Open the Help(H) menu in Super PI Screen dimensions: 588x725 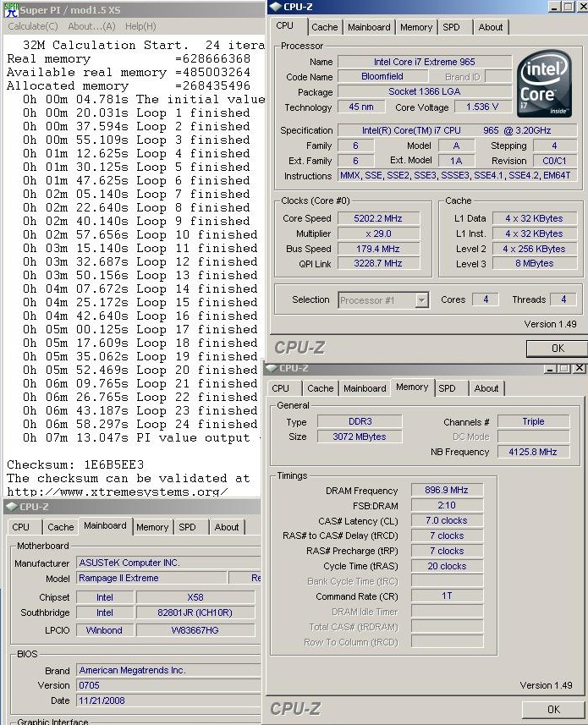[140, 26]
